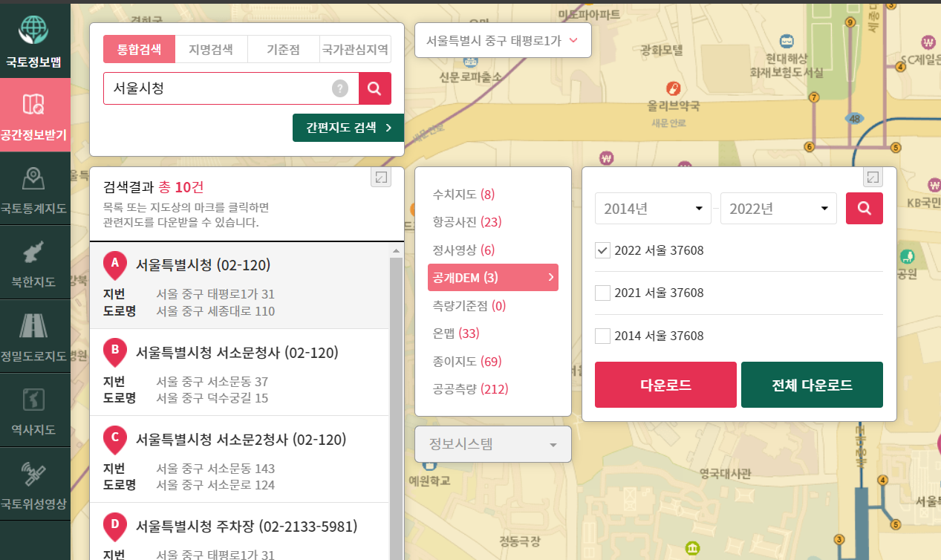Click the search magnifier icon beside 서울시청
Image resolution: width=941 pixels, height=560 pixels.
pos(374,88)
